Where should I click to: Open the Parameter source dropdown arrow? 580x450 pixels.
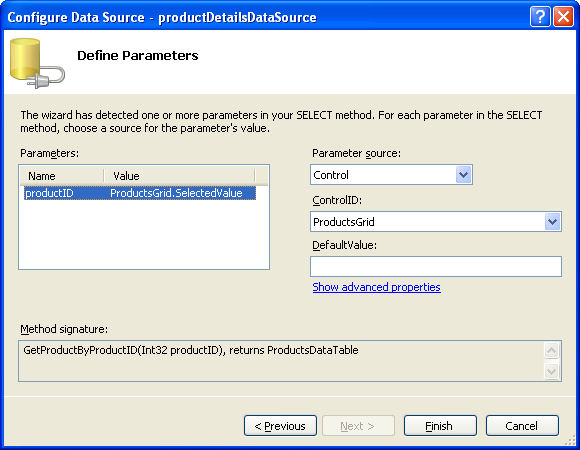463,175
